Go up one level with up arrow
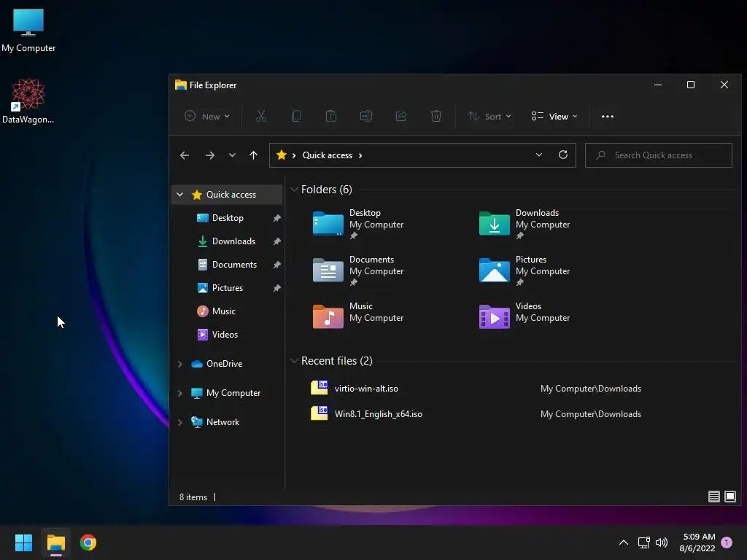747x560 pixels. click(253, 155)
